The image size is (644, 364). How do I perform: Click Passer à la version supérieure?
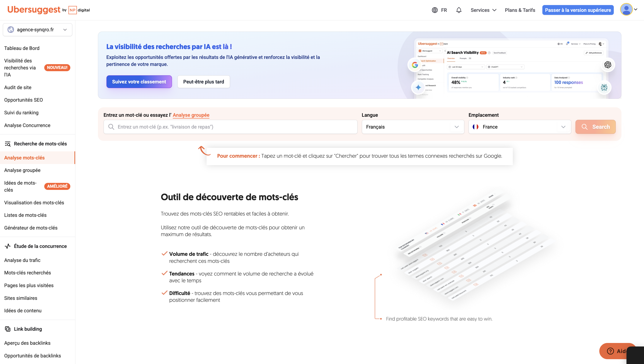[x=578, y=10]
